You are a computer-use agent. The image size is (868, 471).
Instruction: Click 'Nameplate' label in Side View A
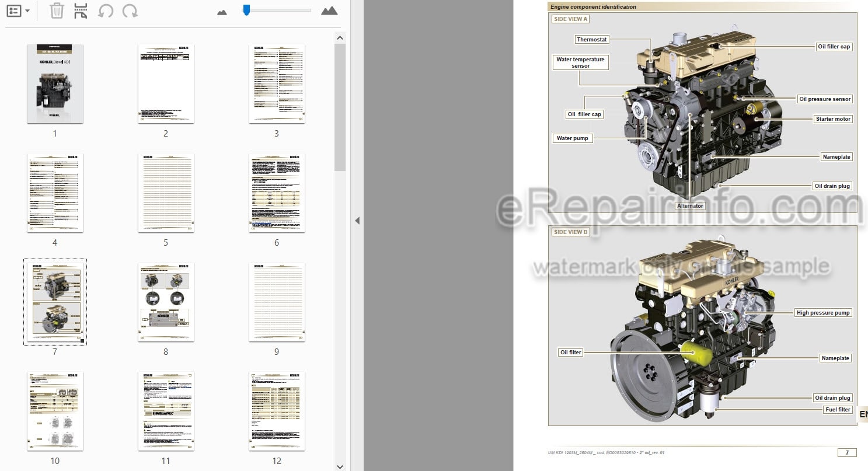[x=836, y=157]
